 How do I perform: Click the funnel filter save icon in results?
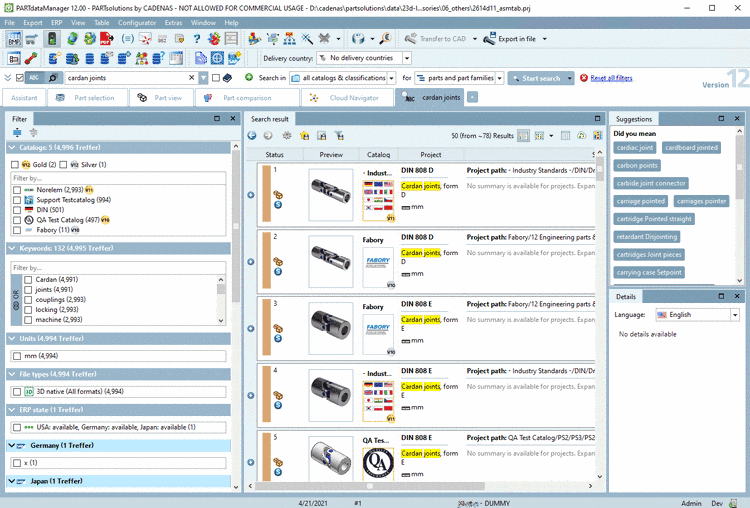[x=339, y=136]
